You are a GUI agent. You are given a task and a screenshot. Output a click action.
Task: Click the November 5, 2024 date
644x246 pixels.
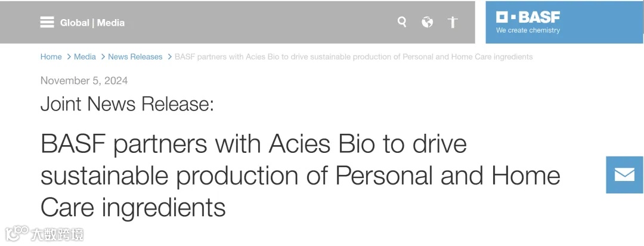(x=84, y=81)
